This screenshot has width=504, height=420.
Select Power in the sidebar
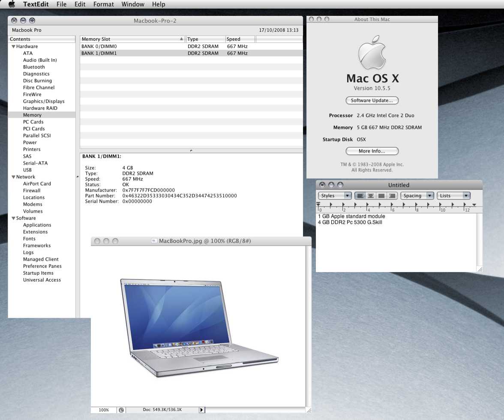tap(30, 142)
